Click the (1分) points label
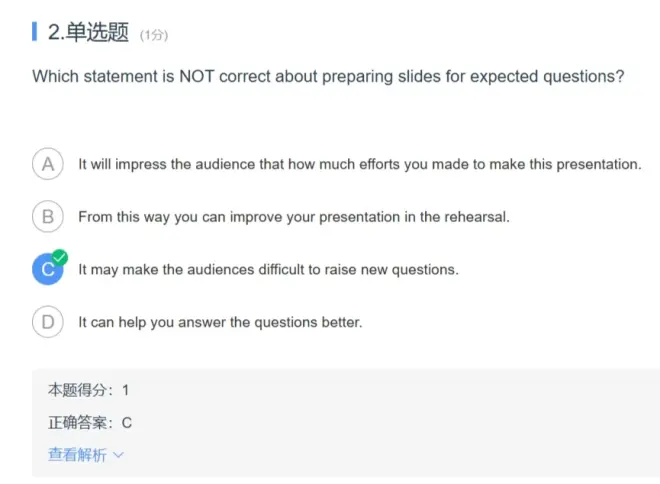660x484 pixels. tap(154, 36)
